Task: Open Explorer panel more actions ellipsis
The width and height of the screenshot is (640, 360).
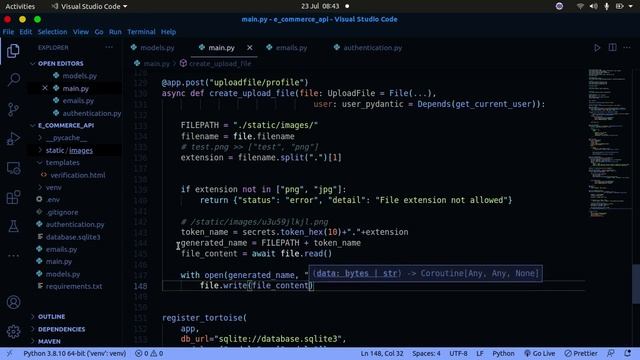Action: pos(109,47)
